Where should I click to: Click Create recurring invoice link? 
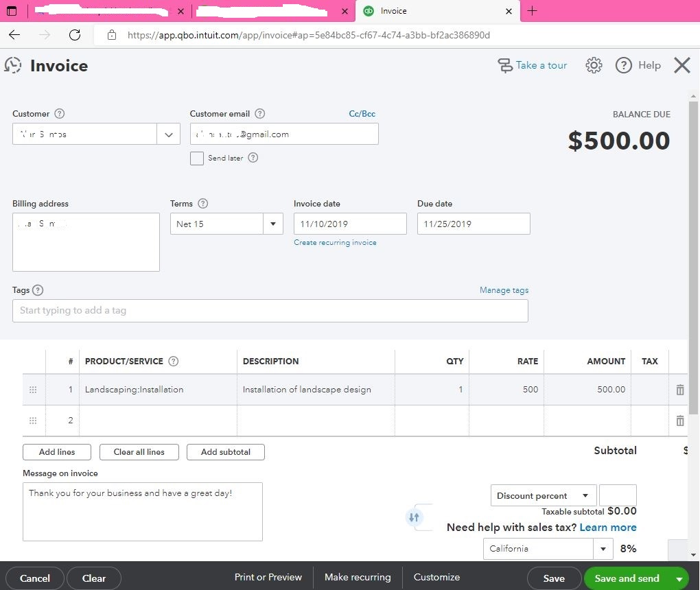[335, 242]
